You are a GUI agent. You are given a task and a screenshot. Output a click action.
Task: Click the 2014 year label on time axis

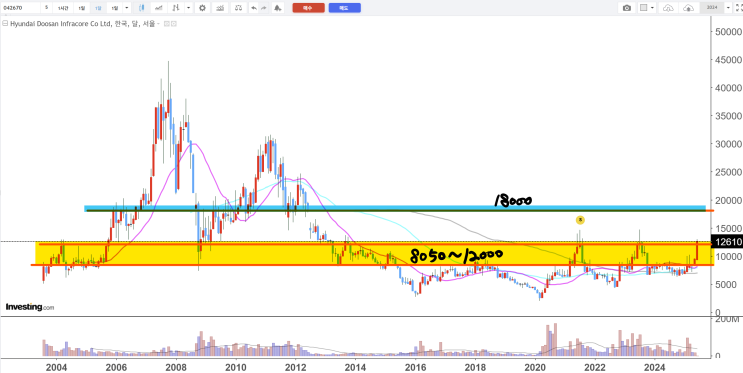click(x=356, y=367)
